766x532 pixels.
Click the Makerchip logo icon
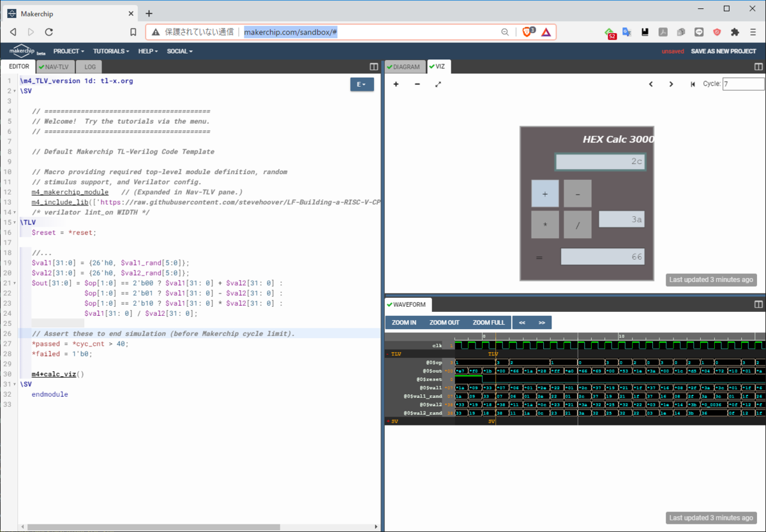click(21, 51)
